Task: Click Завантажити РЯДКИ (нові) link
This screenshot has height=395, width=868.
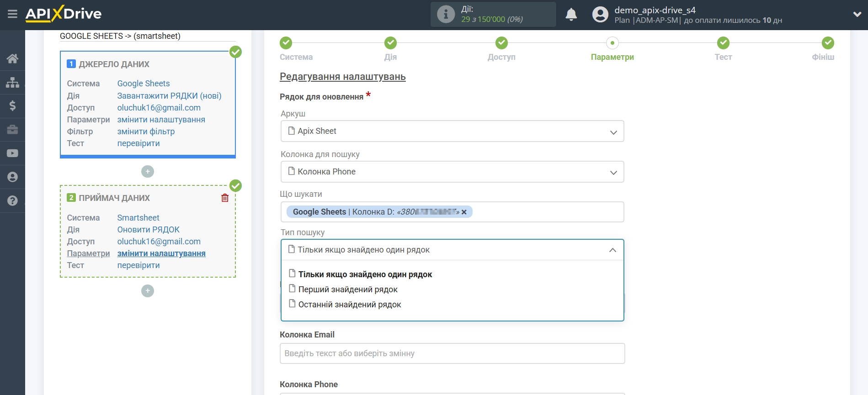Action: pyautogui.click(x=169, y=96)
